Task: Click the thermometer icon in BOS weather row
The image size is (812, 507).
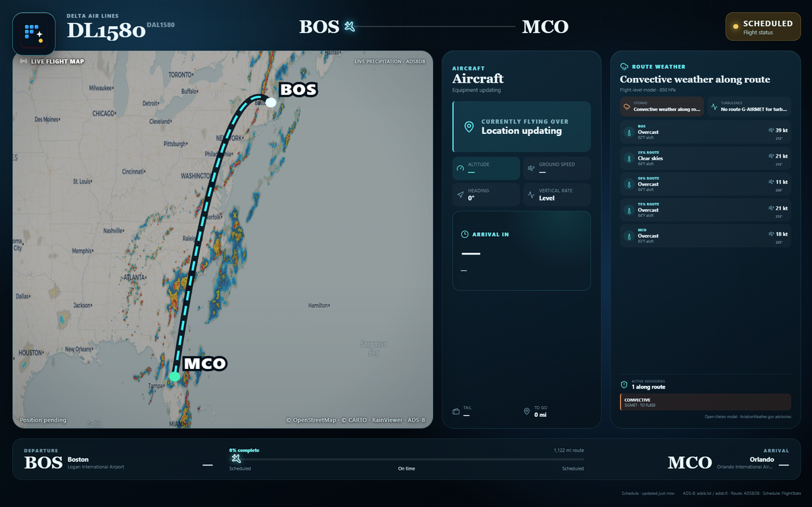Action: tap(629, 133)
